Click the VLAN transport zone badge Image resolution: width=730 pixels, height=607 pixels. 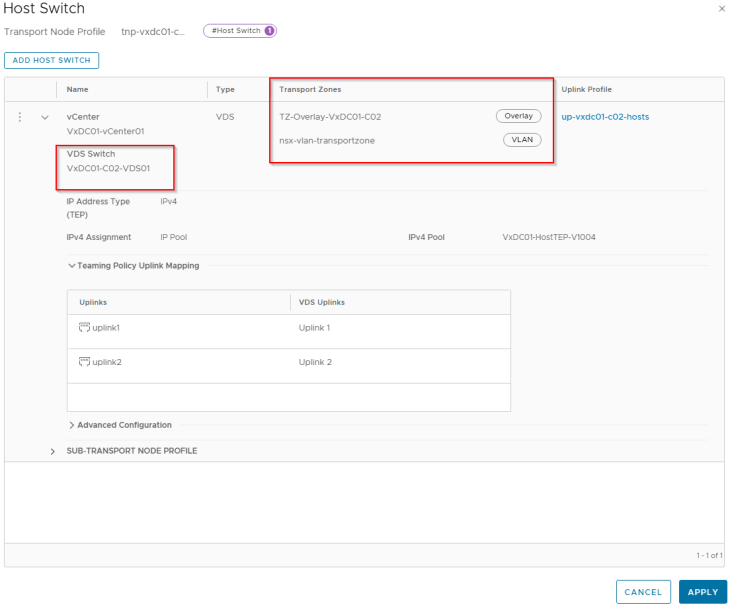(521, 140)
